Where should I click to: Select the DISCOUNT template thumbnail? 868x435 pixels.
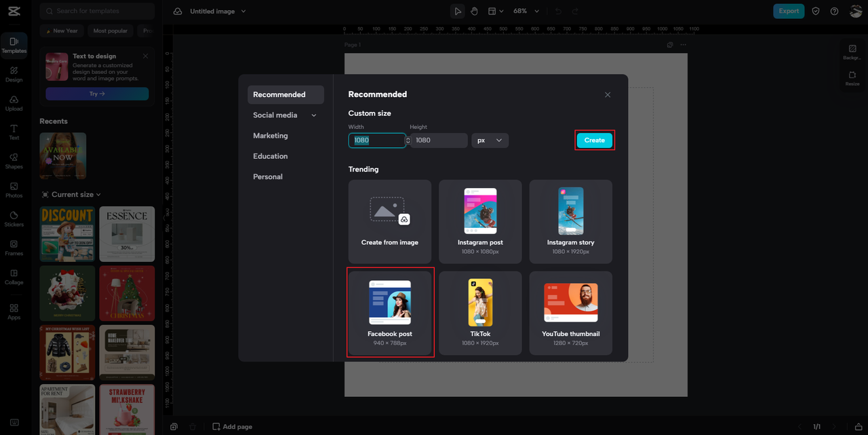pos(67,234)
